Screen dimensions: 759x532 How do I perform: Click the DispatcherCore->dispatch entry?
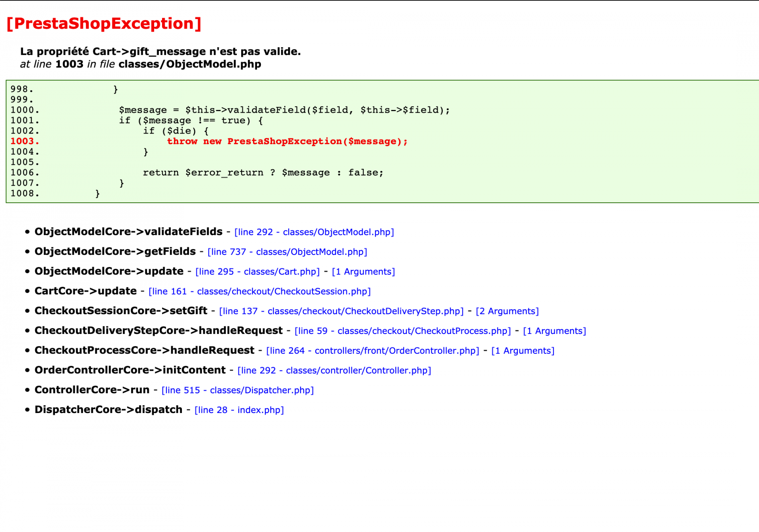[x=108, y=409]
